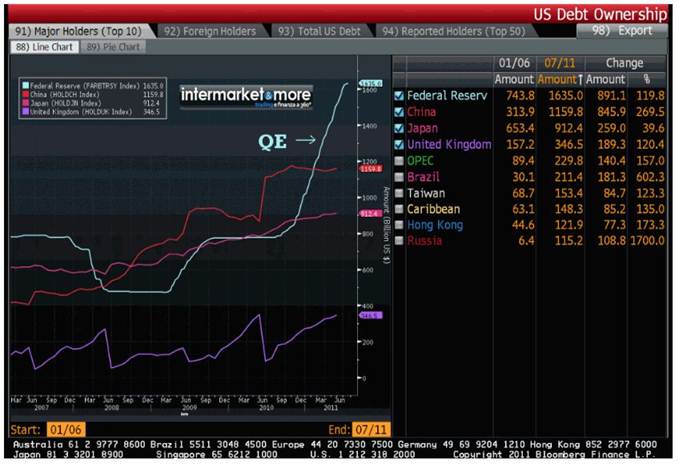Click China's 1159.8 amount in 07/11 column
The width and height of the screenshot is (679, 465).
(566, 112)
